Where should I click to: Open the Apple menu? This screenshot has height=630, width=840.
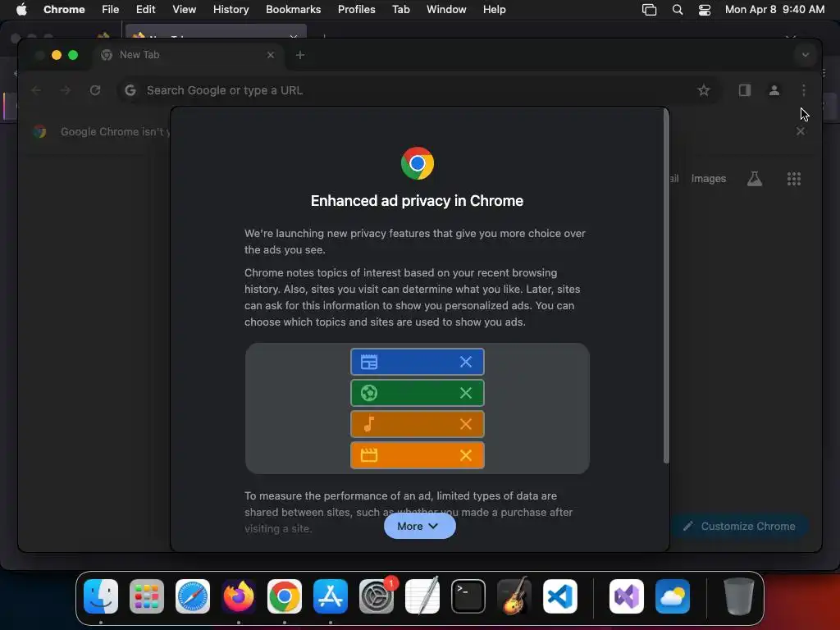pos(21,9)
